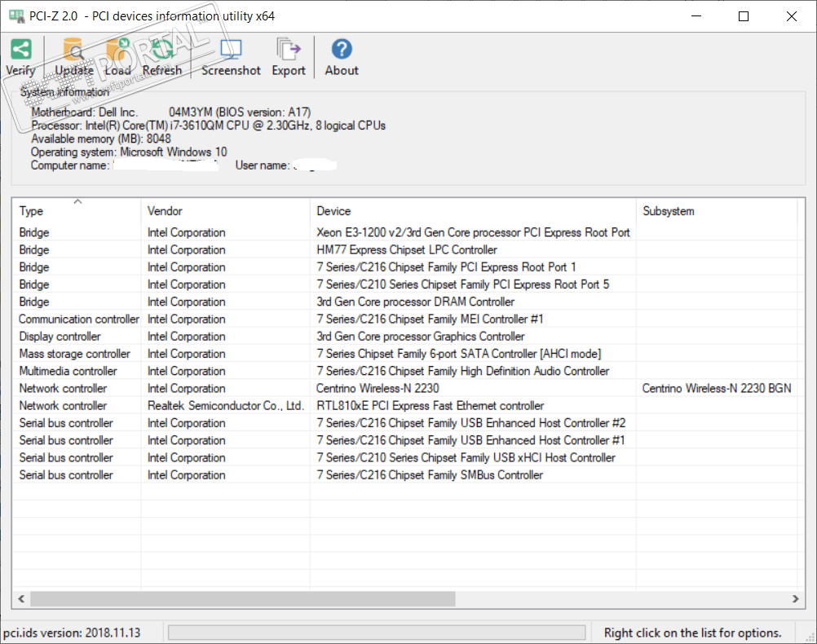
Task: Click the horizontal scrollbar left arrow
Action: tap(21, 598)
